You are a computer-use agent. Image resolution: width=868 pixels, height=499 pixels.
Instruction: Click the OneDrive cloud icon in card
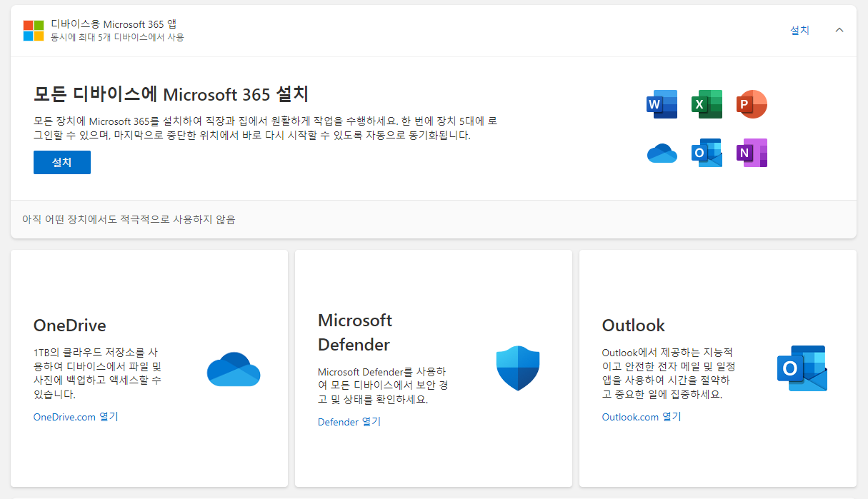pos(234,370)
